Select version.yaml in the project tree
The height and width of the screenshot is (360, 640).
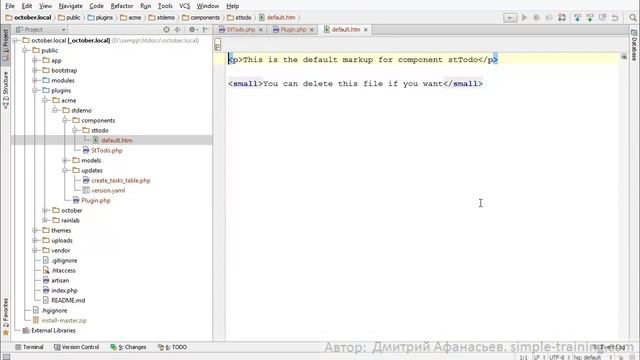[108, 190]
